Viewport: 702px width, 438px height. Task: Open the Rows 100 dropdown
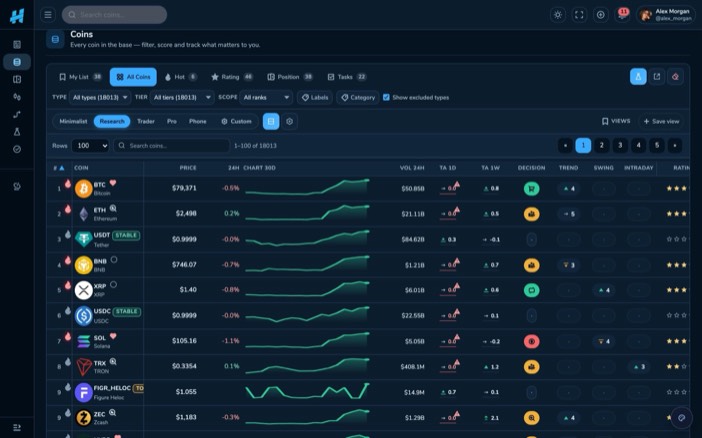coord(91,146)
